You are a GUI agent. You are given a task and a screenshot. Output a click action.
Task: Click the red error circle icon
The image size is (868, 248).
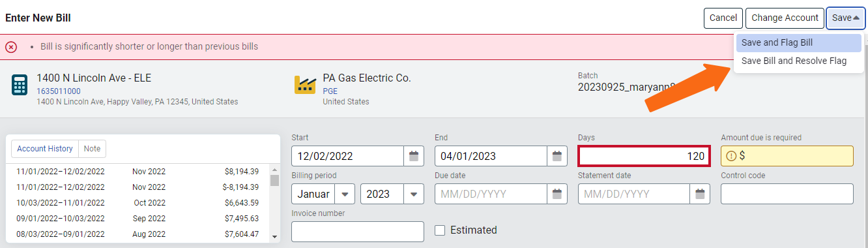point(11,47)
